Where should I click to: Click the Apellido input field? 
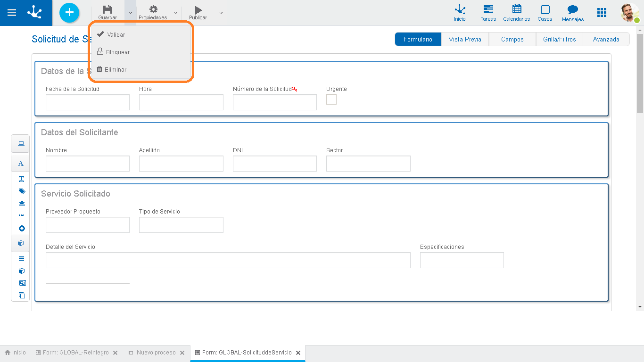point(181,164)
